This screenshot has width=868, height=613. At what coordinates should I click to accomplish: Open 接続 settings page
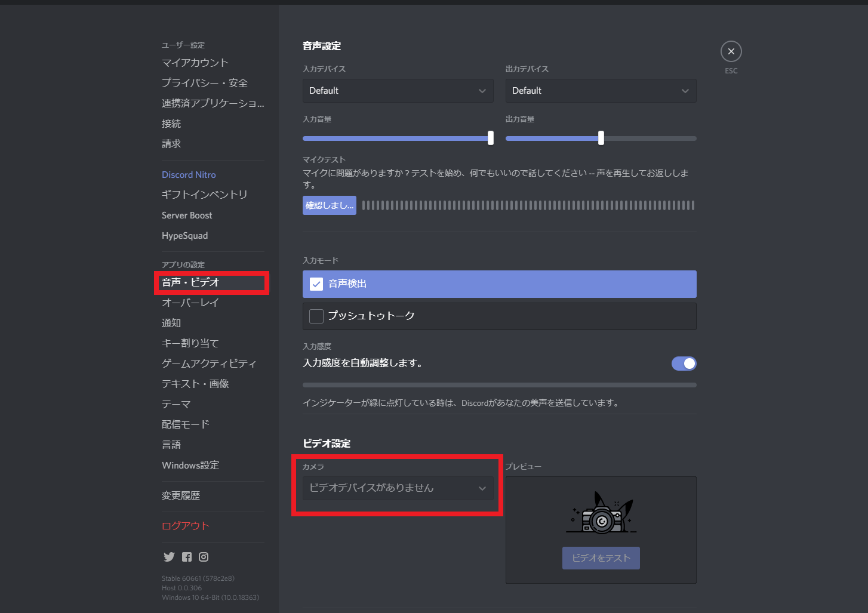171,124
